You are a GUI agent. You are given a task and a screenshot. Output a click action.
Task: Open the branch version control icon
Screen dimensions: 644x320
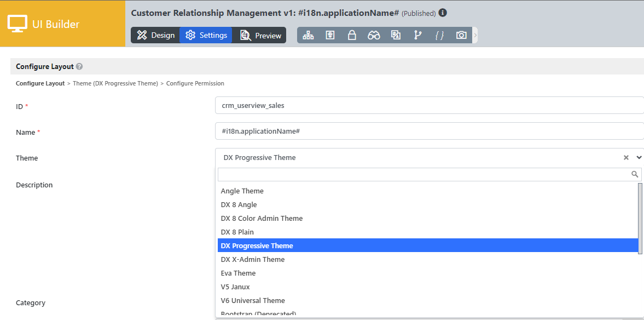coord(417,35)
